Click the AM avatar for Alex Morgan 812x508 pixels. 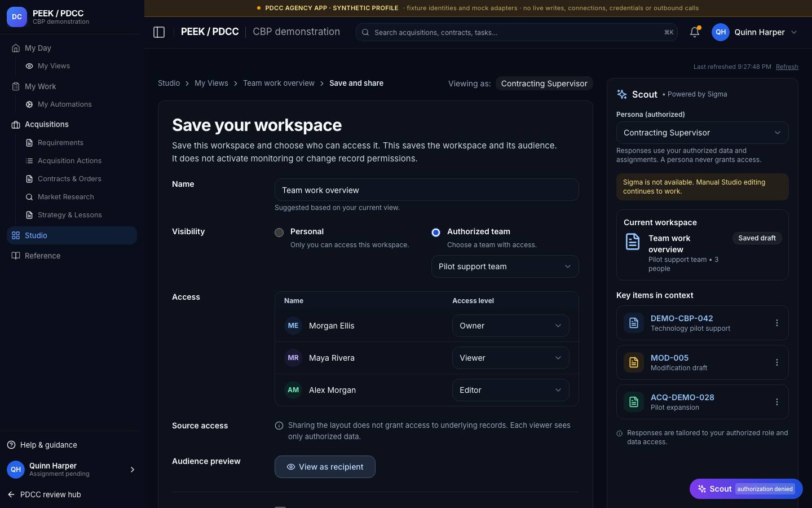tap(293, 390)
